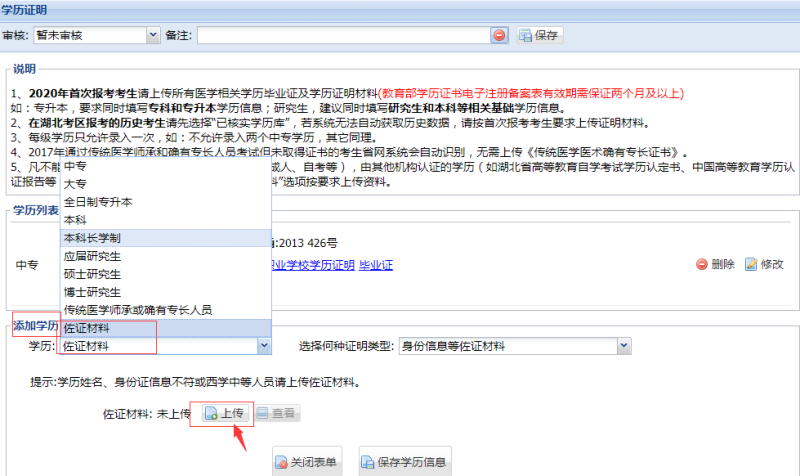The width and height of the screenshot is (800, 476).
Task: Click the 上传 upload button for 佐证材料
Action: pyautogui.click(x=224, y=412)
